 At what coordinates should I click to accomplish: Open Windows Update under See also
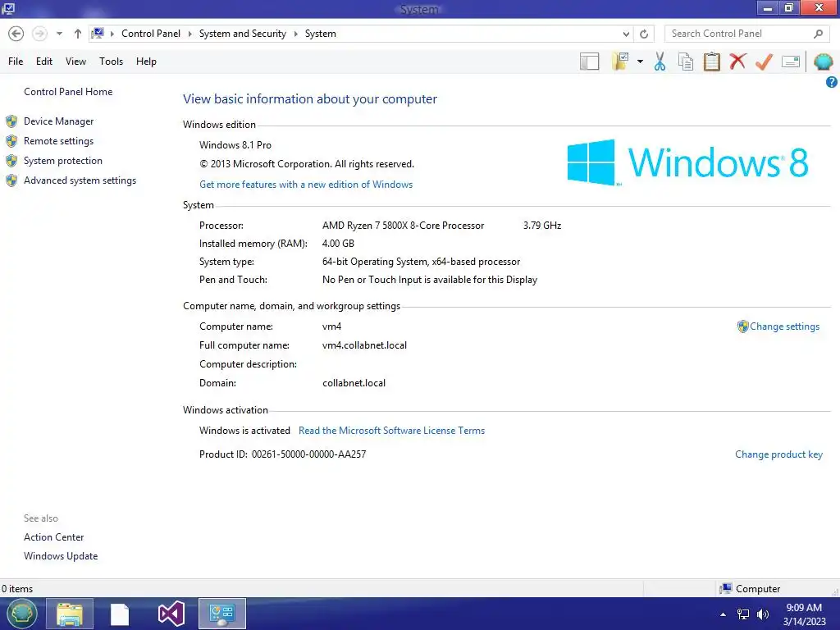point(61,556)
